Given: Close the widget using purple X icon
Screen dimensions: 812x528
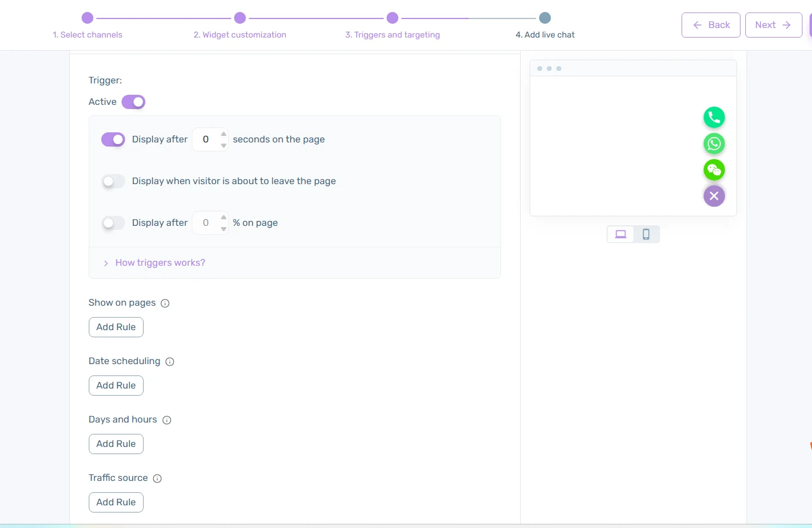Looking at the screenshot, I should click(714, 196).
